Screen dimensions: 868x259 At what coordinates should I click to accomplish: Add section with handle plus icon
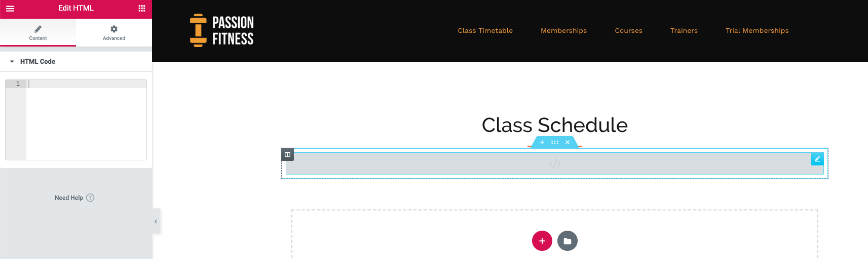(542, 142)
